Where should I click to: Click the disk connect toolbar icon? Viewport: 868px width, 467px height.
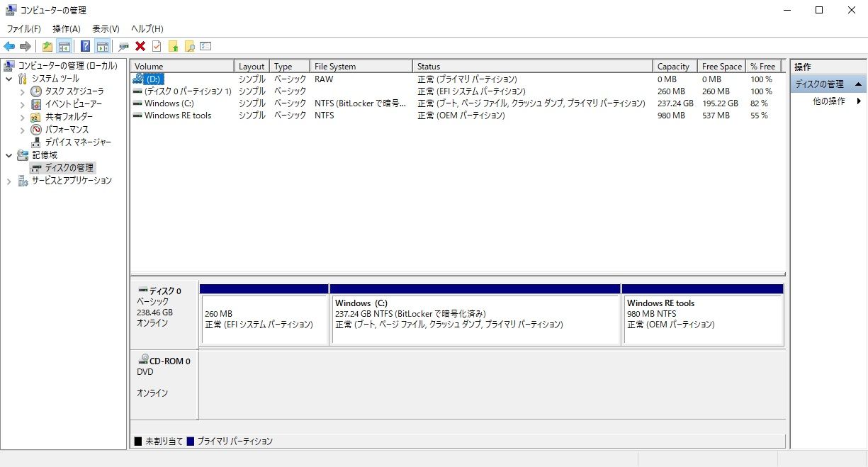point(123,47)
